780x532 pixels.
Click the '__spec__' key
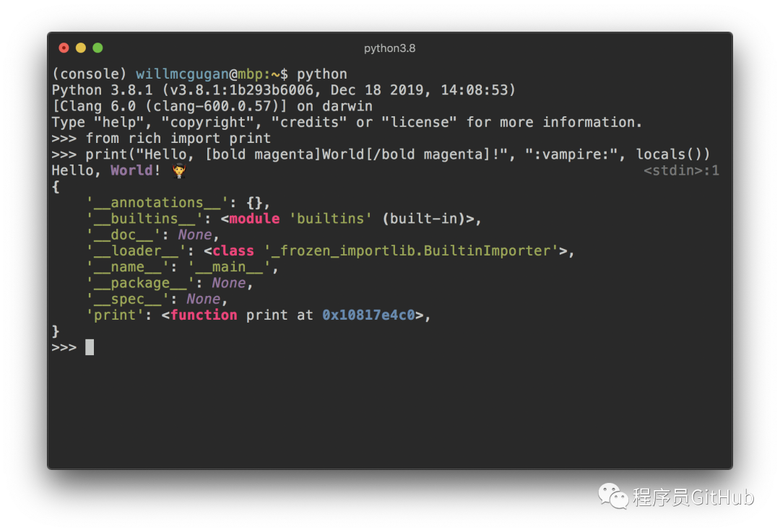tap(127, 299)
